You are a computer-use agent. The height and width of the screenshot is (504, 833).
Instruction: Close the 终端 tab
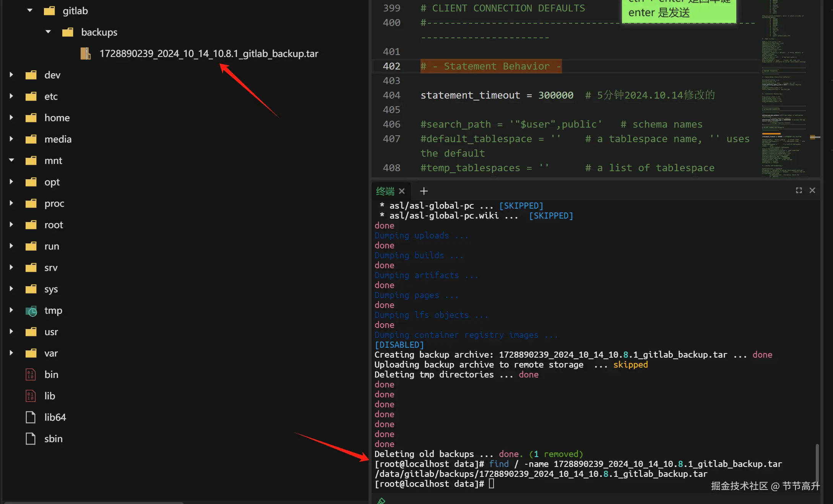[402, 191]
